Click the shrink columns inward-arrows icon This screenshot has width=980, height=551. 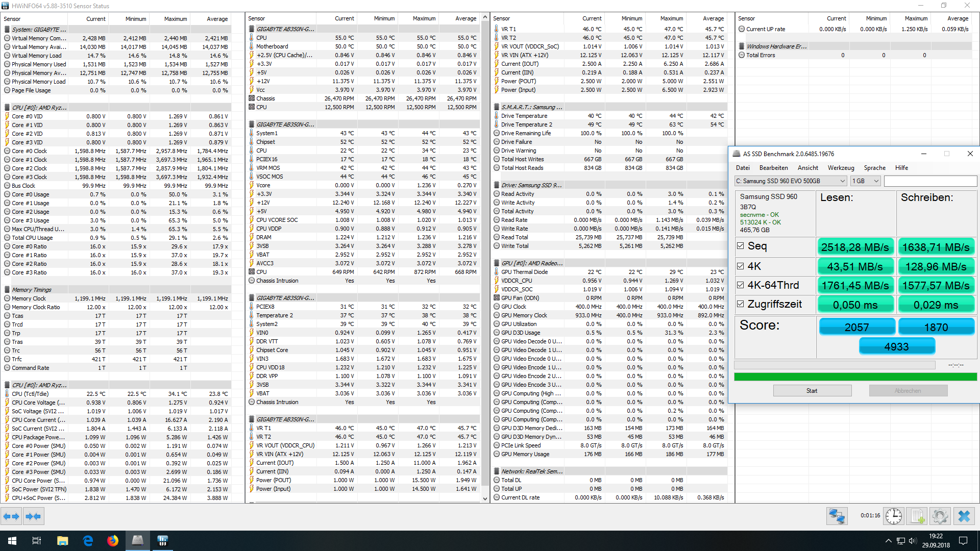tap(33, 516)
